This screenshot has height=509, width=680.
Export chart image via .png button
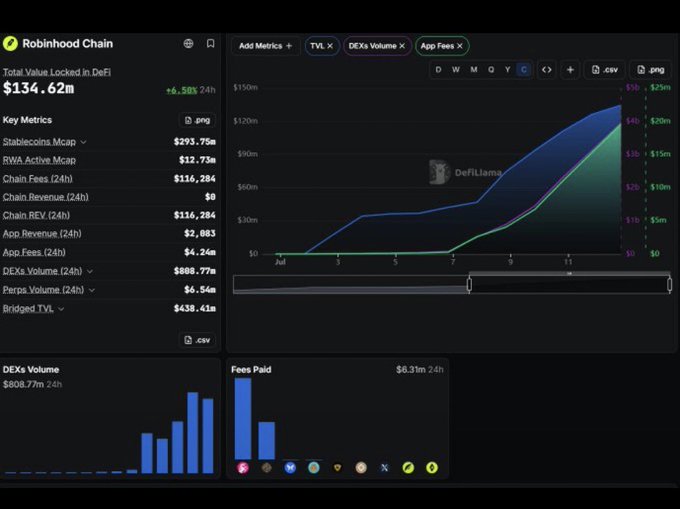[x=651, y=70]
